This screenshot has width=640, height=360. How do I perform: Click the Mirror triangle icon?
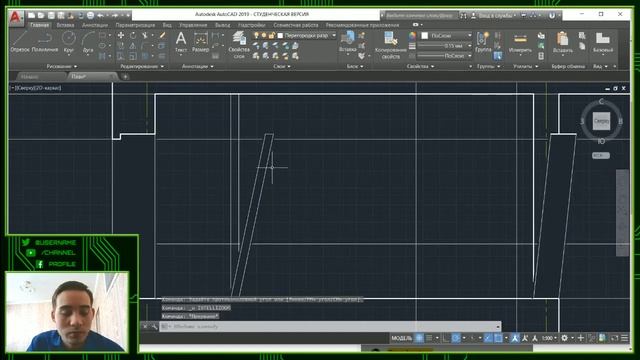coord(133,46)
